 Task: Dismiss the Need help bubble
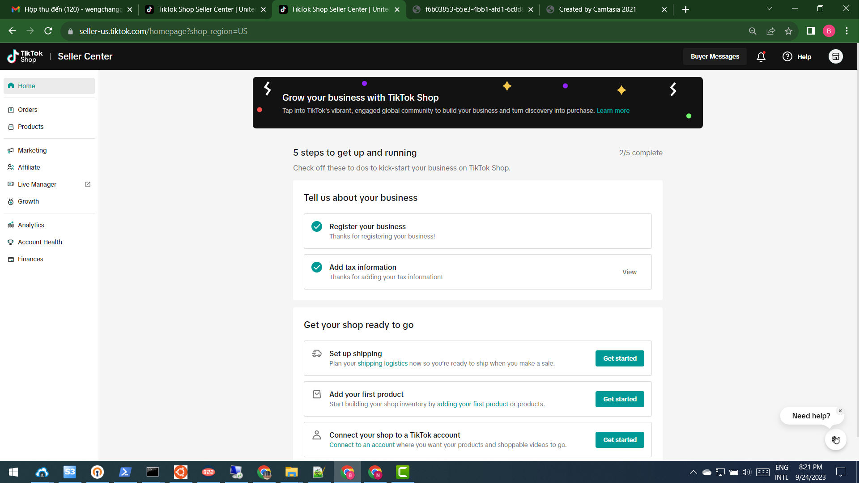click(840, 411)
